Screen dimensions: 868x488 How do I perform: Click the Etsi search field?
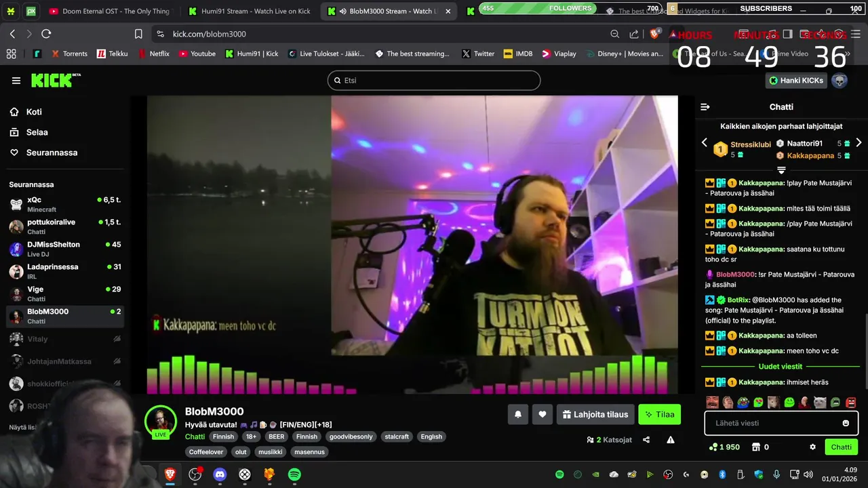434,81
